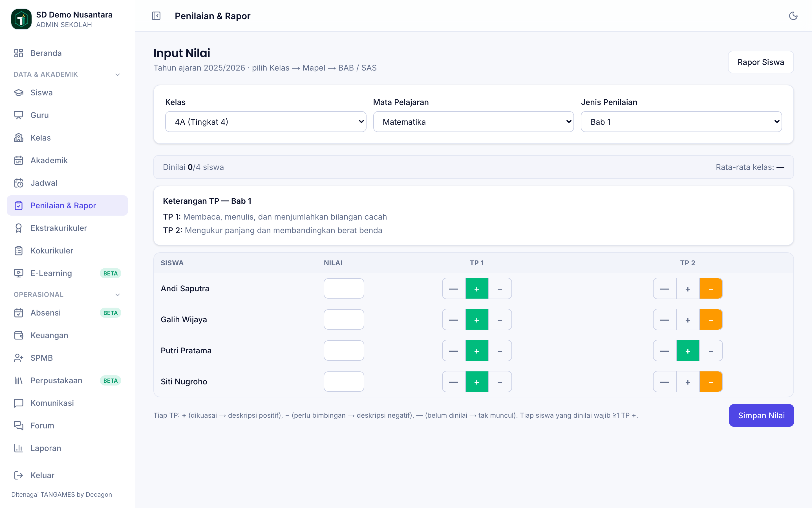Click the E-Learning monitor play icon
The image size is (812, 508).
tap(18, 273)
